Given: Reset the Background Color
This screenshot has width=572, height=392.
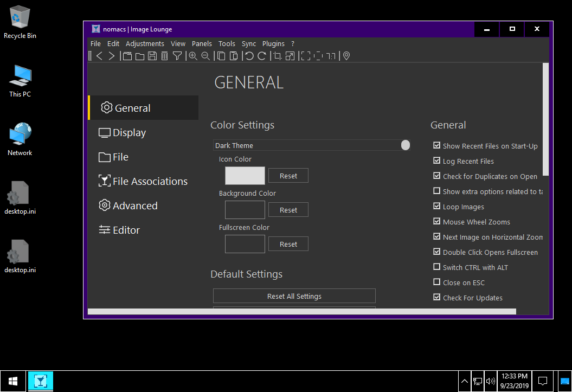Looking at the screenshot, I should coord(288,210).
